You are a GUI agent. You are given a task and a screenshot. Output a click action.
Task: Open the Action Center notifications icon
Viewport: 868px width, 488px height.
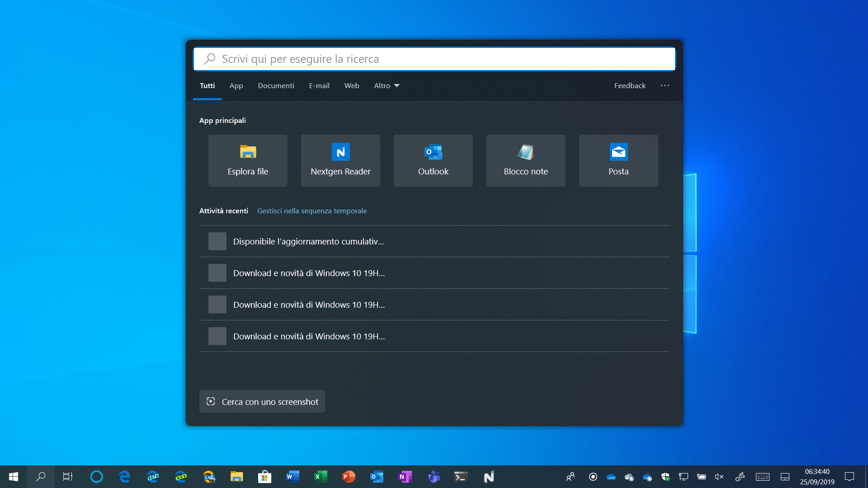click(849, 477)
